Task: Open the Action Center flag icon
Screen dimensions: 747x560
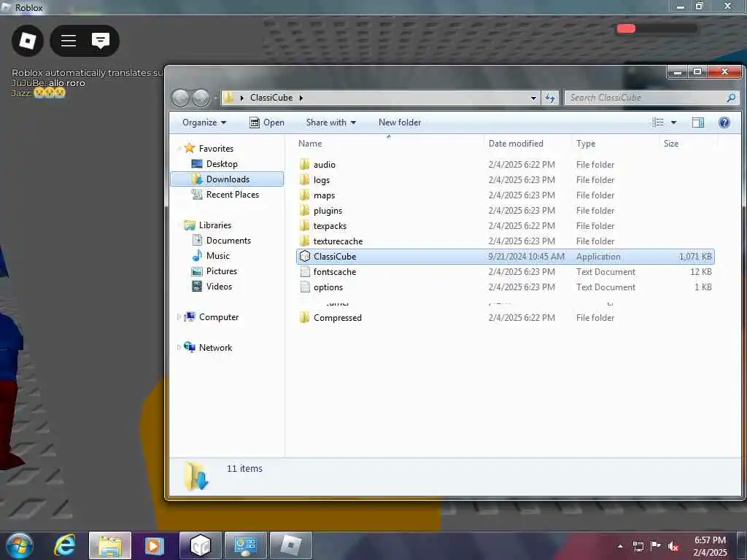Action: tap(655, 545)
